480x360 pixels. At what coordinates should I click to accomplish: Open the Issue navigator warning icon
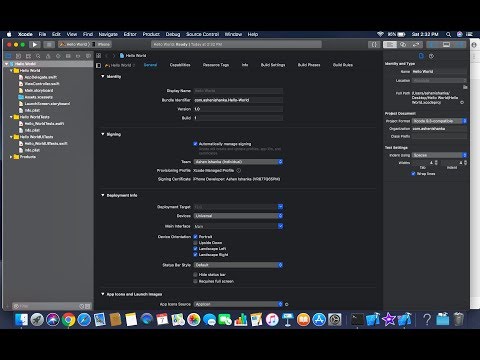48,56
